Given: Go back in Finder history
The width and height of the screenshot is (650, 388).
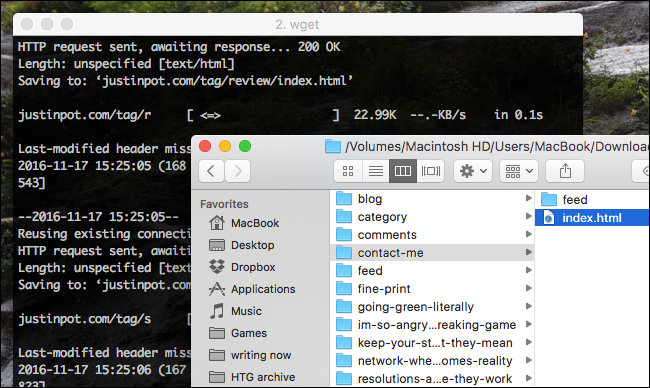Looking at the screenshot, I should [x=211, y=171].
